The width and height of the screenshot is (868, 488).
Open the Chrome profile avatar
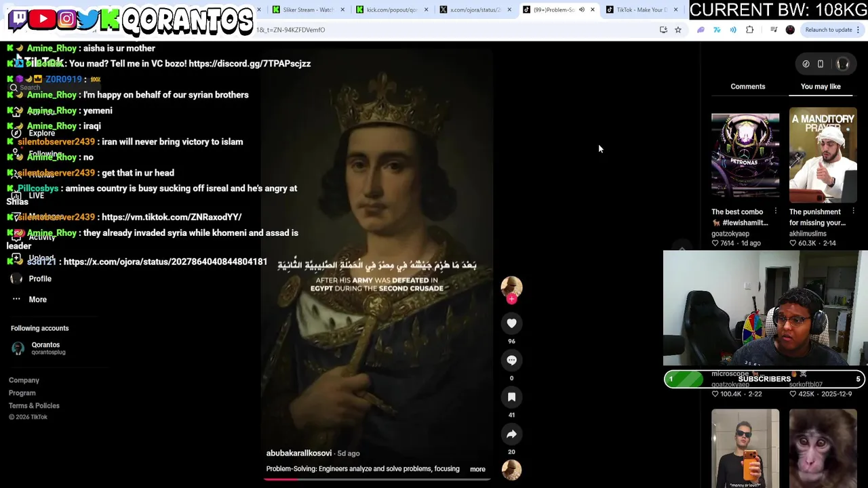tap(790, 30)
